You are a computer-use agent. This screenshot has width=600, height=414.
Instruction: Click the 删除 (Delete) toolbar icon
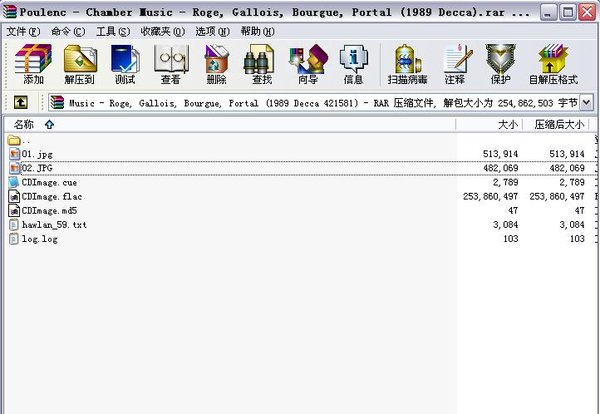pyautogui.click(x=217, y=59)
